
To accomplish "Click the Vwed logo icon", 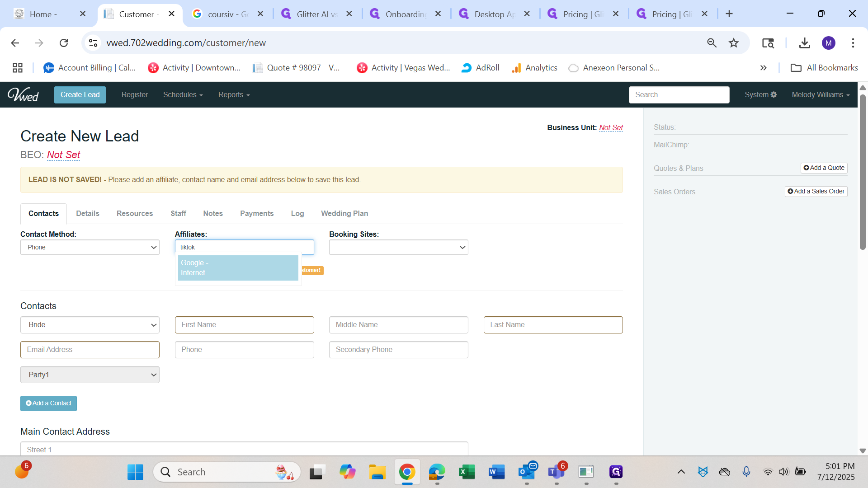I will click(23, 95).
